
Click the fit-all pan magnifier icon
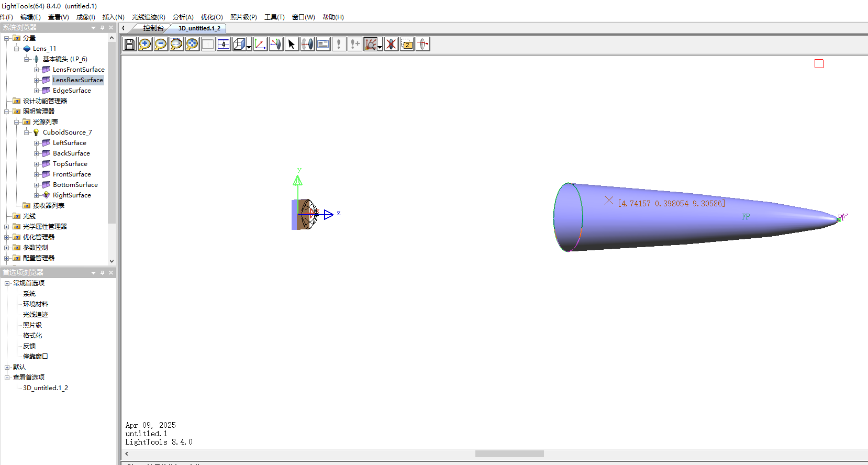coord(192,45)
